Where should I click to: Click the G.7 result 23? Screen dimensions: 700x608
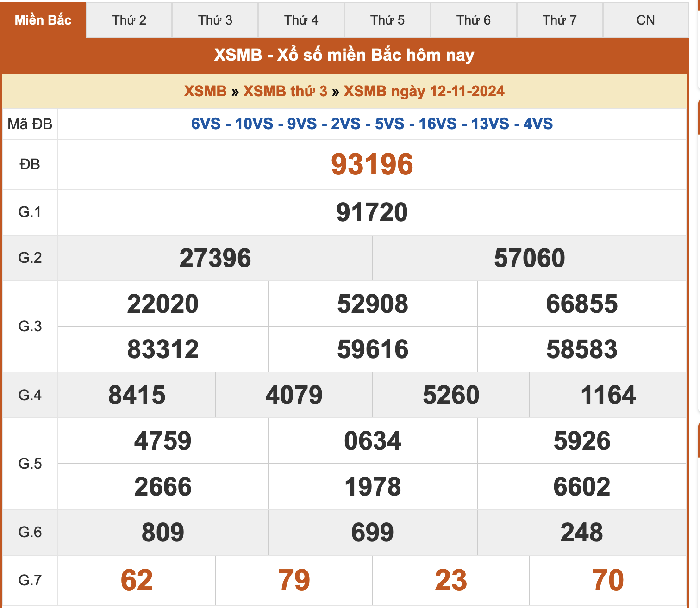coord(451,580)
